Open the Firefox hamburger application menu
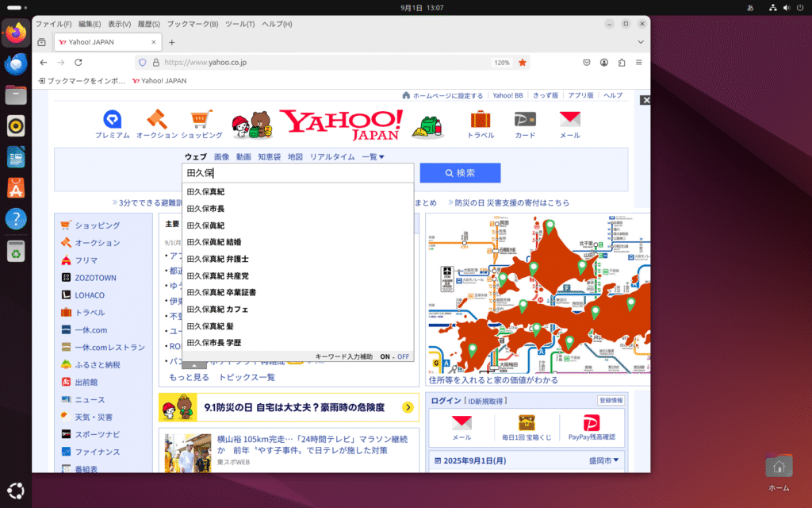This screenshot has height=508, width=812. [639, 62]
